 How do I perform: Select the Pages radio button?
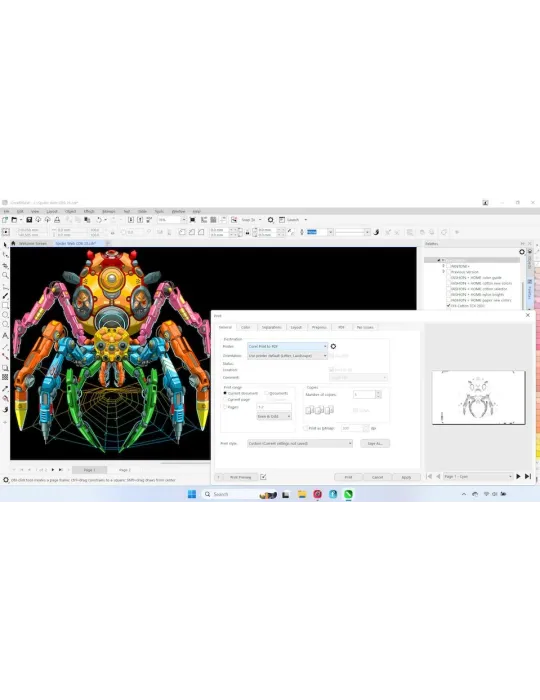(225, 407)
